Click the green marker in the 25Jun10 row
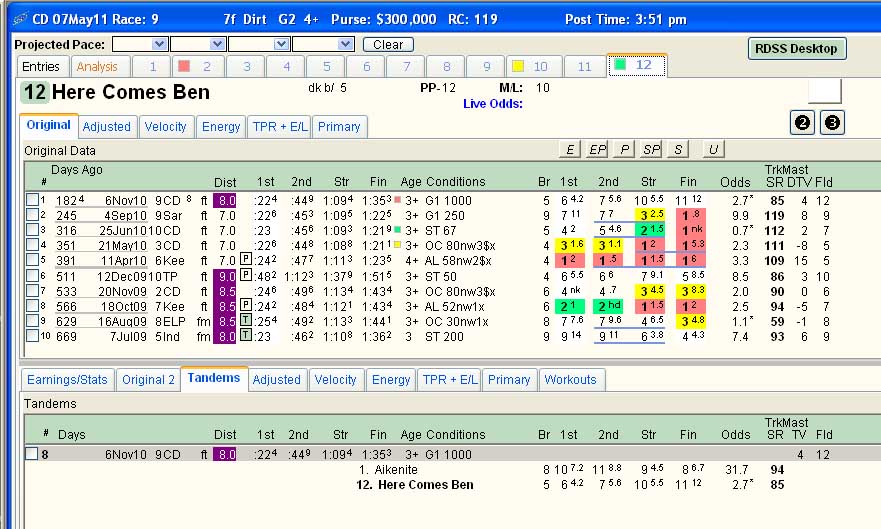The height and width of the screenshot is (529, 881). pos(398,230)
